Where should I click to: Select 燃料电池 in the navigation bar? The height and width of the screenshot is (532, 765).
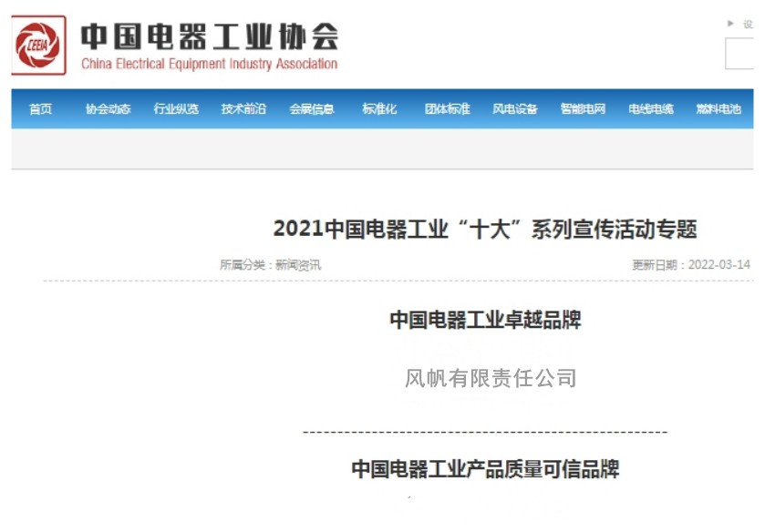[718, 108]
